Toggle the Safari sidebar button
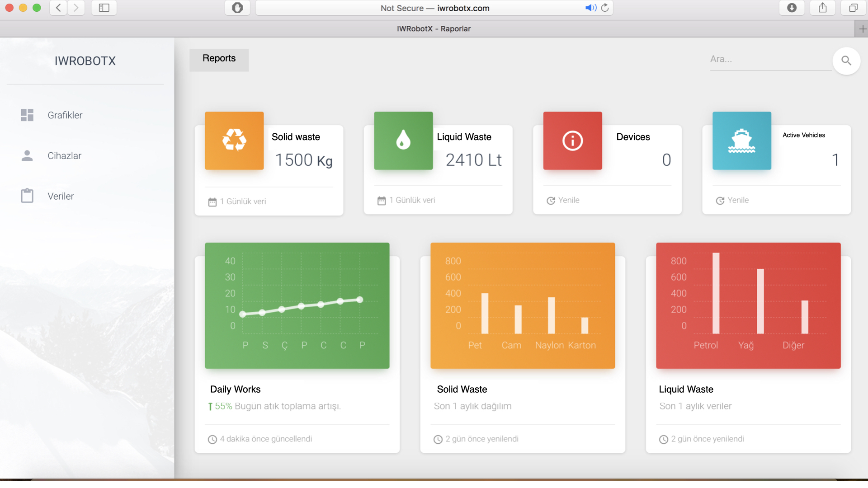Image resolution: width=868 pixels, height=488 pixels. (x=104, y=8)
